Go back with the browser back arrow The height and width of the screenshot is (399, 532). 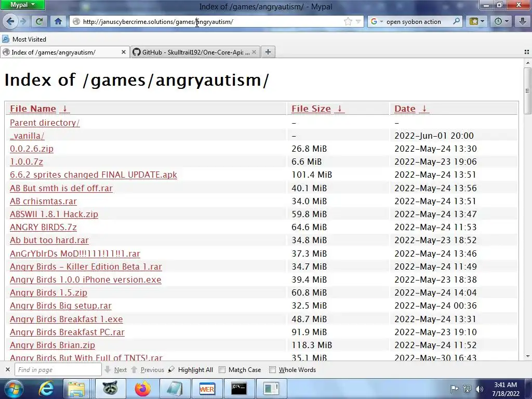point(10,21)
